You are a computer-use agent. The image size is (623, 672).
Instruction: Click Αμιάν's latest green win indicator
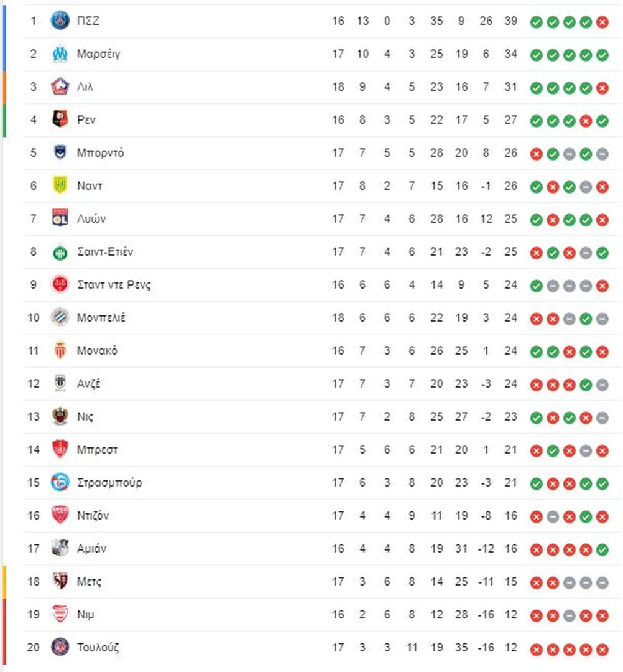602,549
